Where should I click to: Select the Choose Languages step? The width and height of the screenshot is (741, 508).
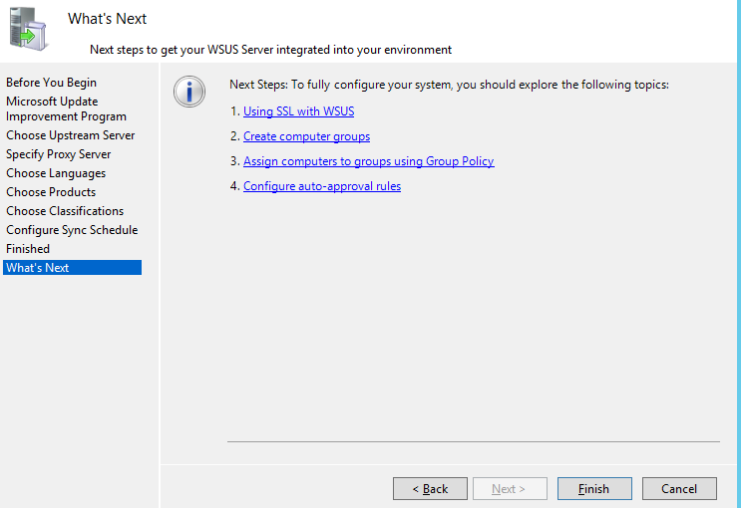pos(56,173)
